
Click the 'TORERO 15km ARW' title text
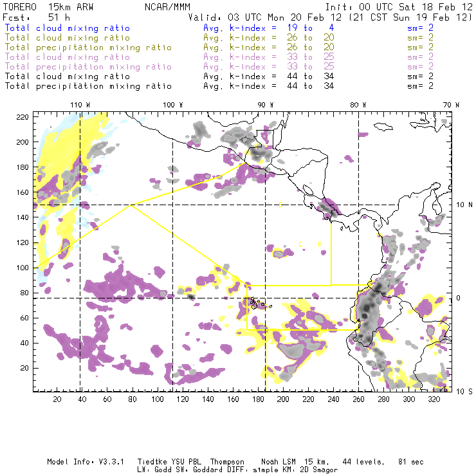pyautogui.click(x=48, y=7)
